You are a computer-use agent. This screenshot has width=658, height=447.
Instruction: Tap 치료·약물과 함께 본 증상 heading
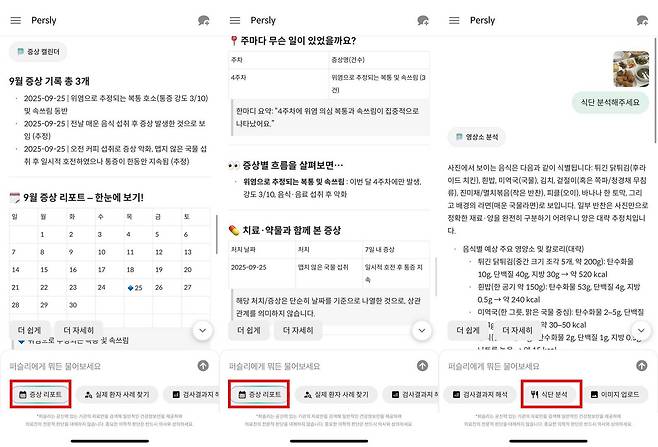[x=285, y=230]
